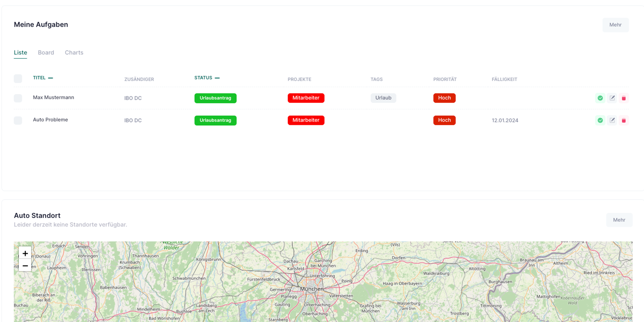The width and height of the screenshot is (644, 322).
Task: Sort tasks by Status column
Action: (x=203, y=78)
